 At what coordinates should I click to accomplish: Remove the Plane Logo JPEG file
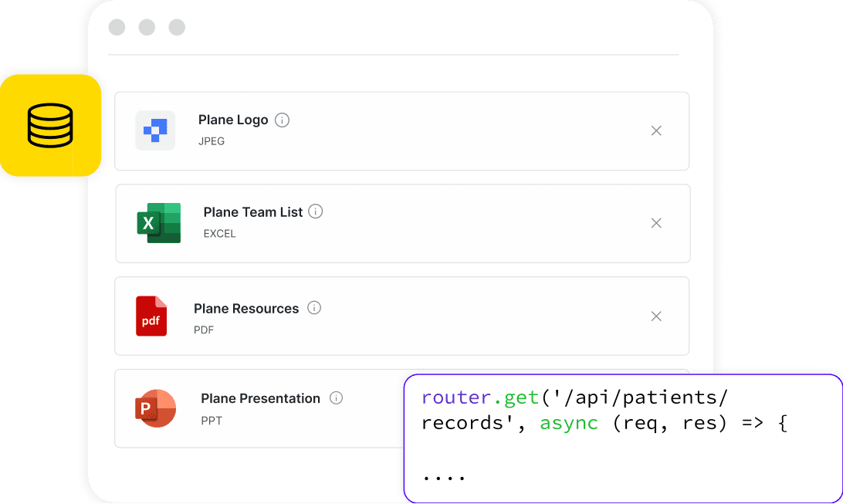click(656, 131)
